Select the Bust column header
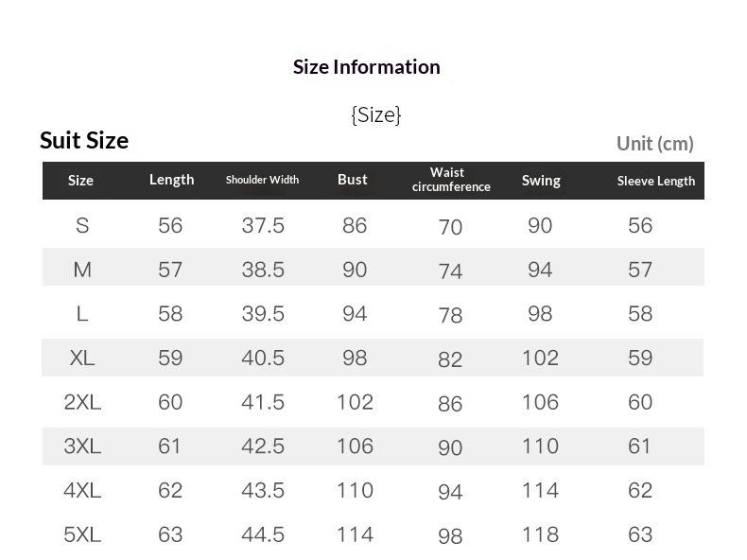747x560 pixels. point(353,180)
